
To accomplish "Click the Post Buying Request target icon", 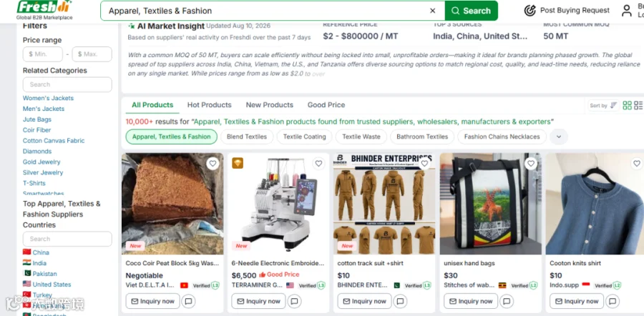I will (x=530, y=11).
